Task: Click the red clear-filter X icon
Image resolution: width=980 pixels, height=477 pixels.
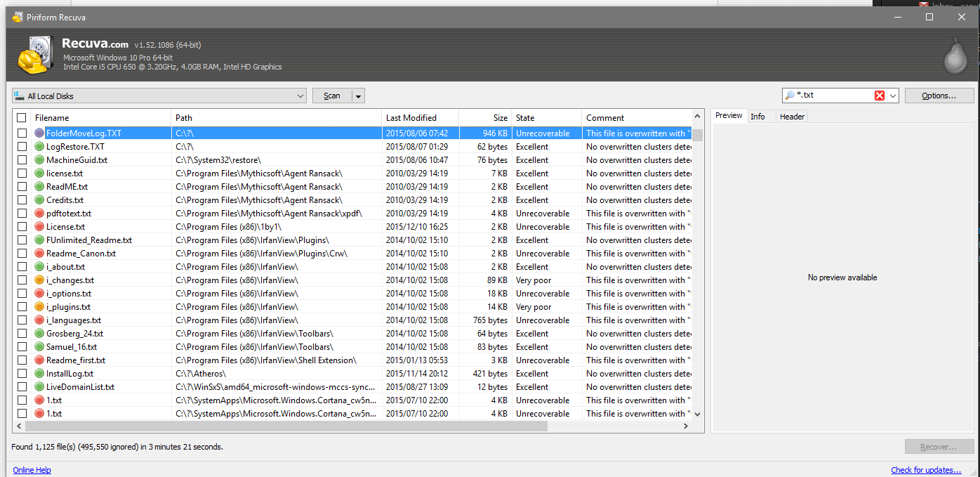Action: [x=879, y=96]
